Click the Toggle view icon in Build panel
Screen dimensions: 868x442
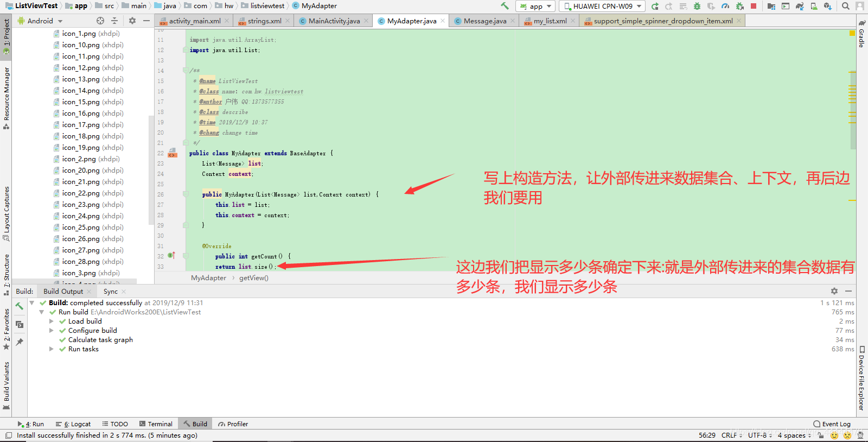20,324
